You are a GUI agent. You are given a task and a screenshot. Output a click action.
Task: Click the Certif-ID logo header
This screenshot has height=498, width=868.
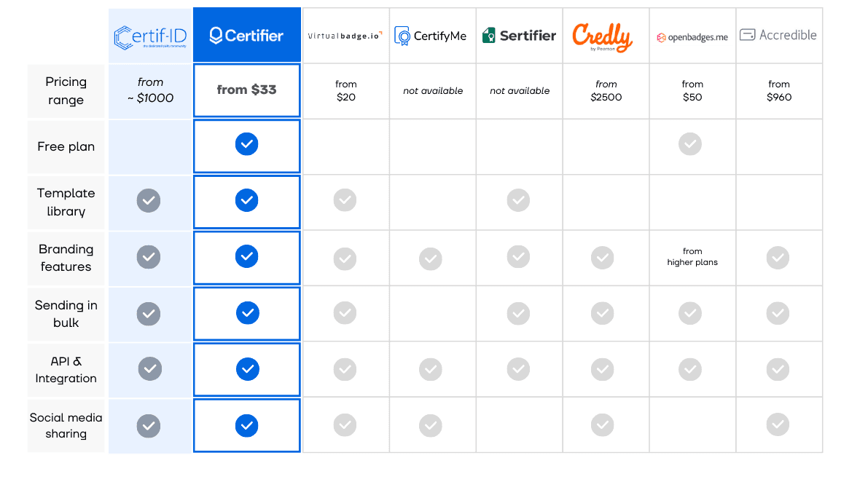[x=150, y=37]
